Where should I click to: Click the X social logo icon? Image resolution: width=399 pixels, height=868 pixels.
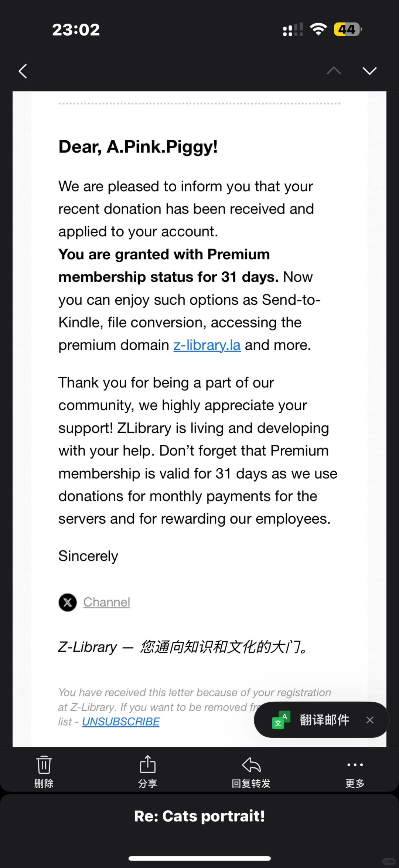click(68, 602)
